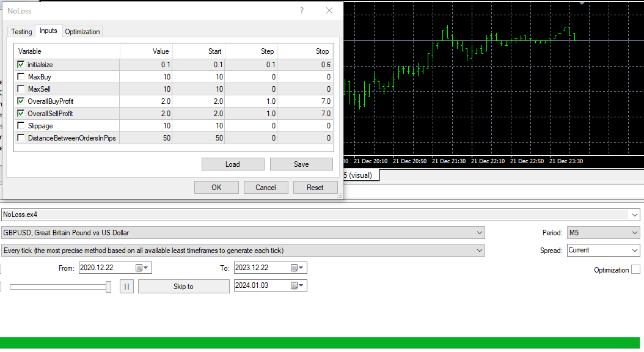
Task: Click the Load button
Action: coord(233,164)
